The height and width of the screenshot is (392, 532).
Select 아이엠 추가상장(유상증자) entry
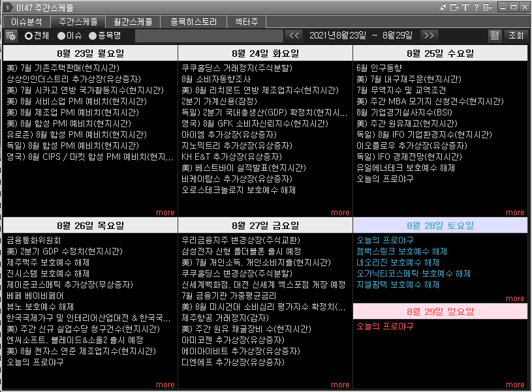pos(229,134)
